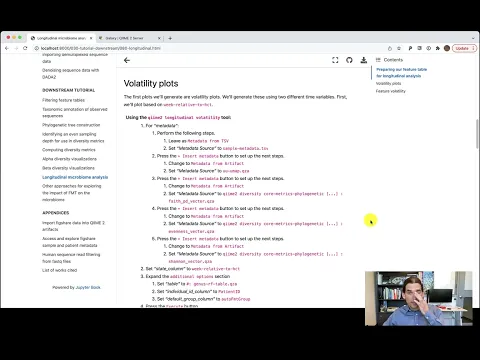The height and width of the screenshot is (360, 480).
Task: Click the share icon in the address bar
Action: pyautogui.click(x=390, y=48)
